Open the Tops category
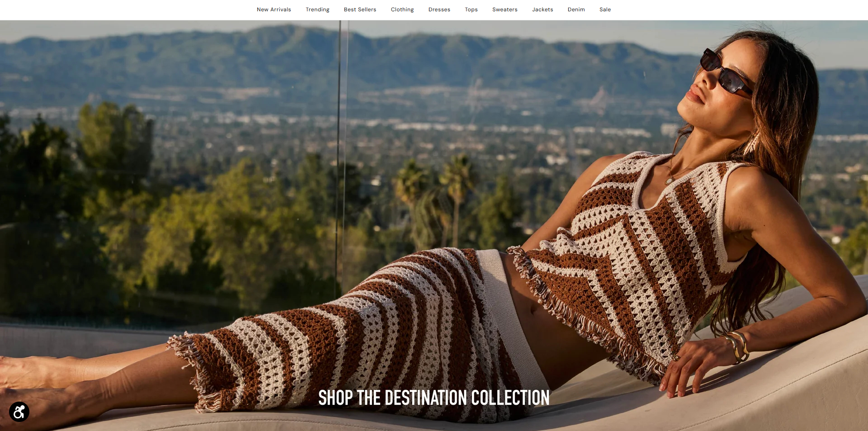The height and width of the screenshot is (431, 868). [x=471, y=9]
